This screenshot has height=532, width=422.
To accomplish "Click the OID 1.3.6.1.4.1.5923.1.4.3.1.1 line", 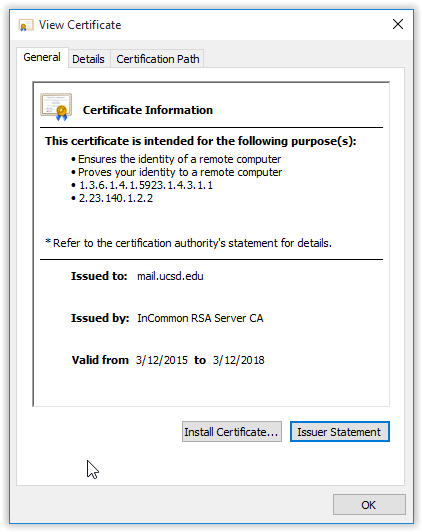I will 146,185.
